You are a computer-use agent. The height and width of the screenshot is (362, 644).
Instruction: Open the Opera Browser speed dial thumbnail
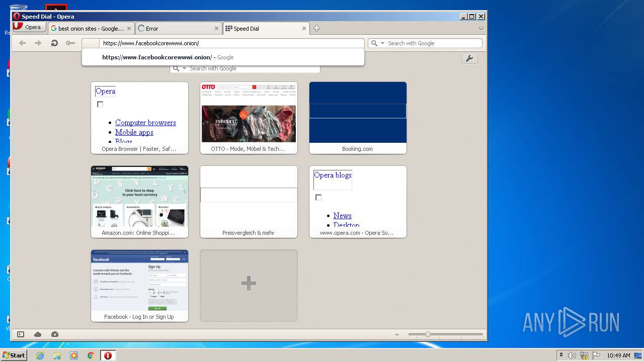(139, 118)
